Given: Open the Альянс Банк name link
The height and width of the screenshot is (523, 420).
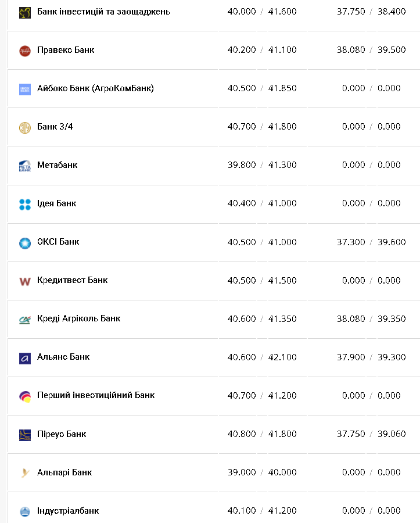Looking at the screenshot, I should click(x=63, y=357).
